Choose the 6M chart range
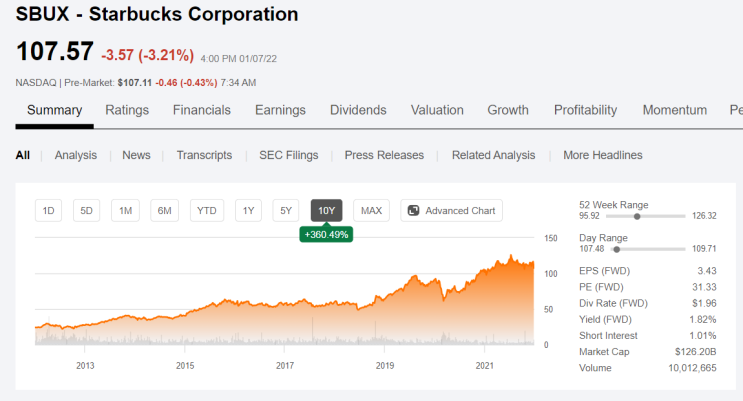 [164, 210]
